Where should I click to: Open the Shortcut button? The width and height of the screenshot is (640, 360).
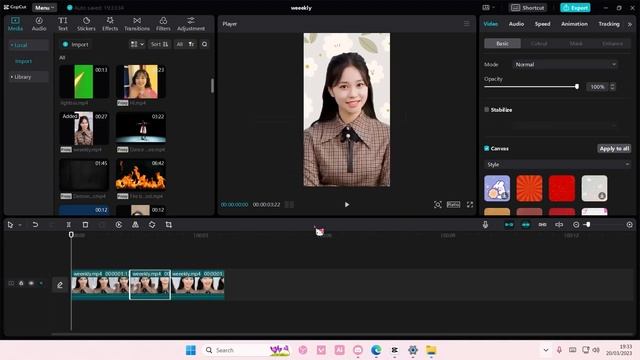point(528,7)
